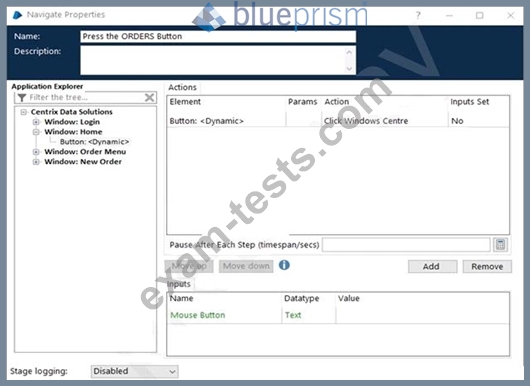Expand the Window: Order Menu node
The width and height of the screenshot is (530, 386).
coord(36,152)
